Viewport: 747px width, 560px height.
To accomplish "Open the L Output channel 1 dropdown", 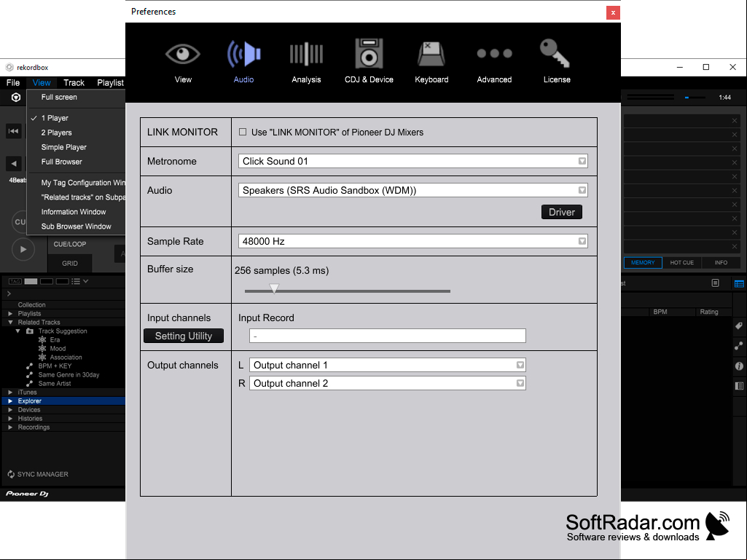I will [387, 366].
